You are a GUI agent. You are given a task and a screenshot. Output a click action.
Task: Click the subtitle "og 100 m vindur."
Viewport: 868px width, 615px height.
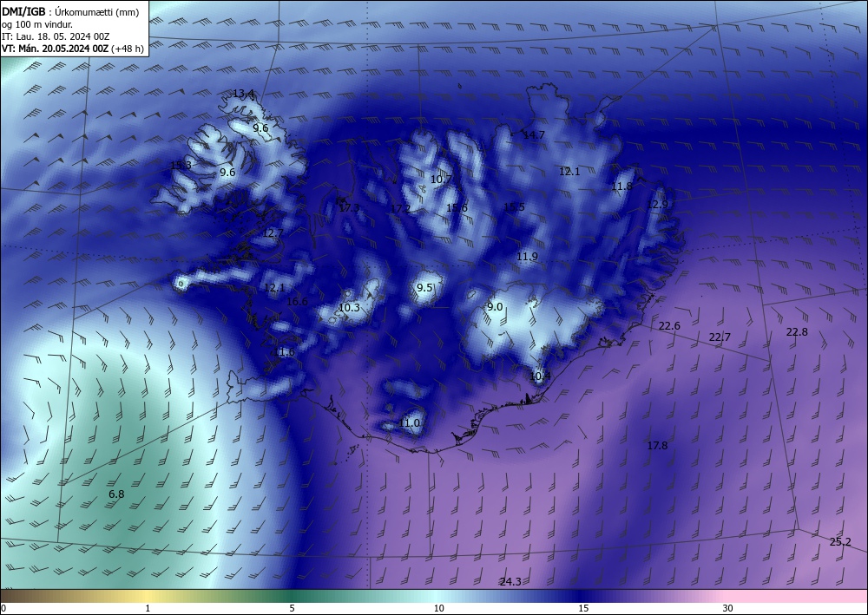click(x=37, y=24)
